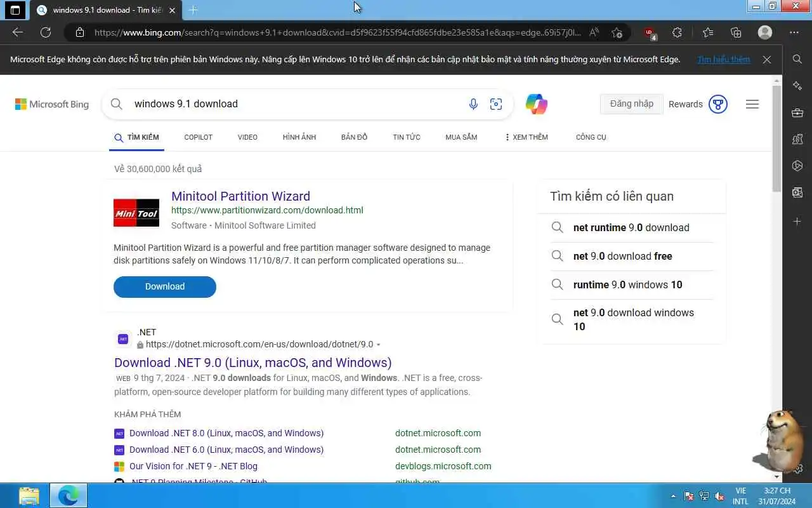View site information lock icon
Screen dimensions: 812x508
click(79, 32)
